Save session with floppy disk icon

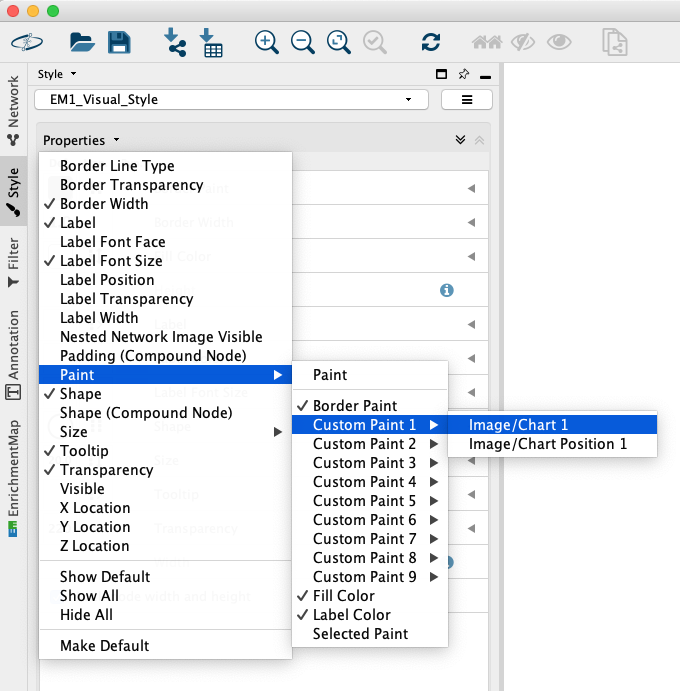(119, 42)
